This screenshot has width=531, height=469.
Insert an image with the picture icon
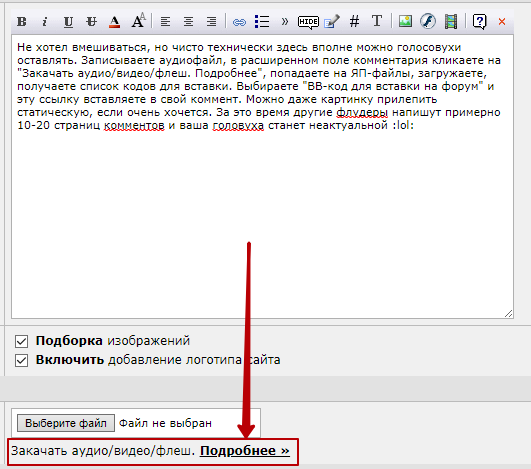[x=405, y=21]
